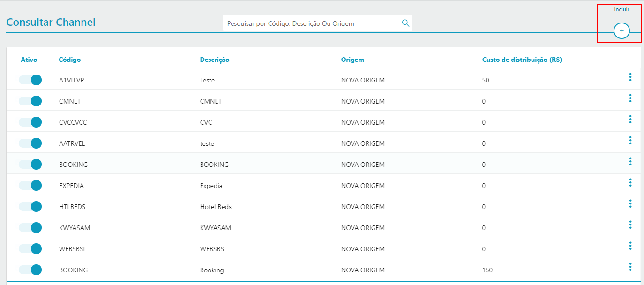Image resolution: width=644 pixels, height=285 pixels.
Task: Open the three-dot menu for AATRVEL
Action: (x=630, y=140)
